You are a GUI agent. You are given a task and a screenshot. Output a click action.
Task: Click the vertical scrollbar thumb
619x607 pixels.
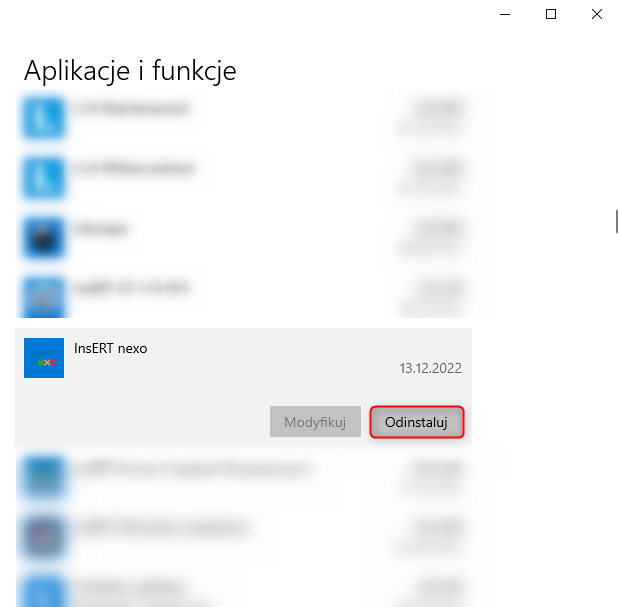(616, 221)
